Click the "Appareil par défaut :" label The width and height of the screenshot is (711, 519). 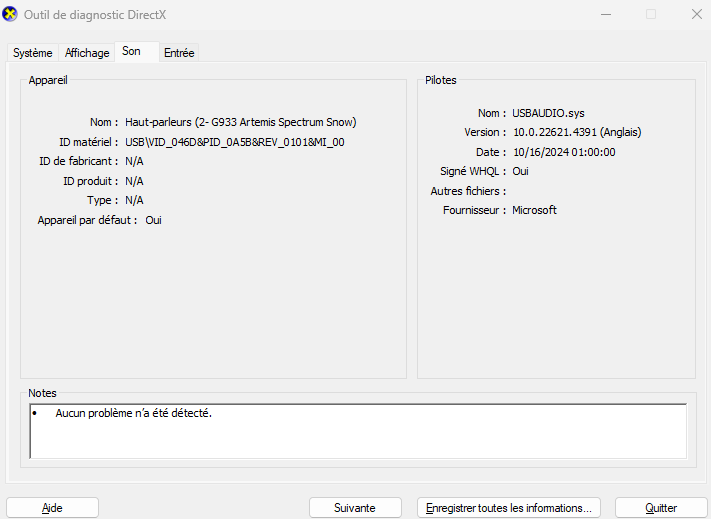pyautogui.click(x=88, y=220)
